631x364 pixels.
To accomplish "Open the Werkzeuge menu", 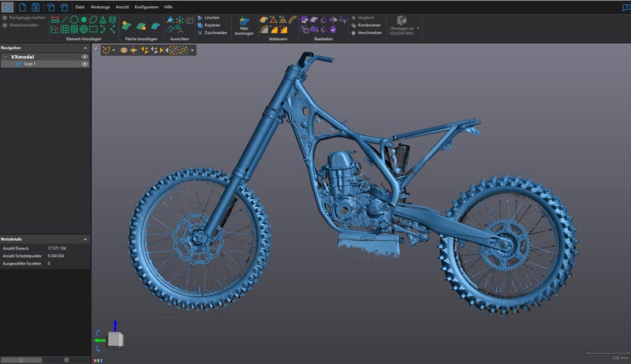I will pos(99,6).
